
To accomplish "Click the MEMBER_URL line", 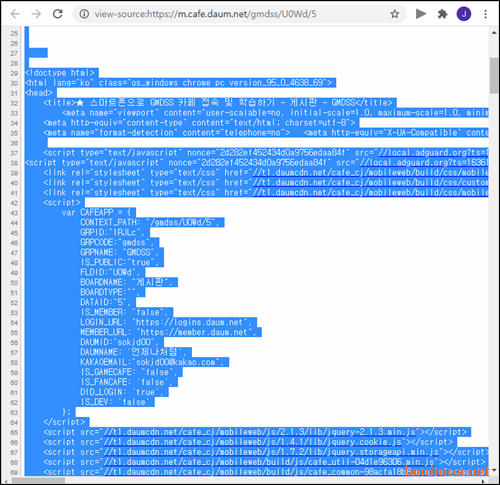I will click(x=168, y=332).
